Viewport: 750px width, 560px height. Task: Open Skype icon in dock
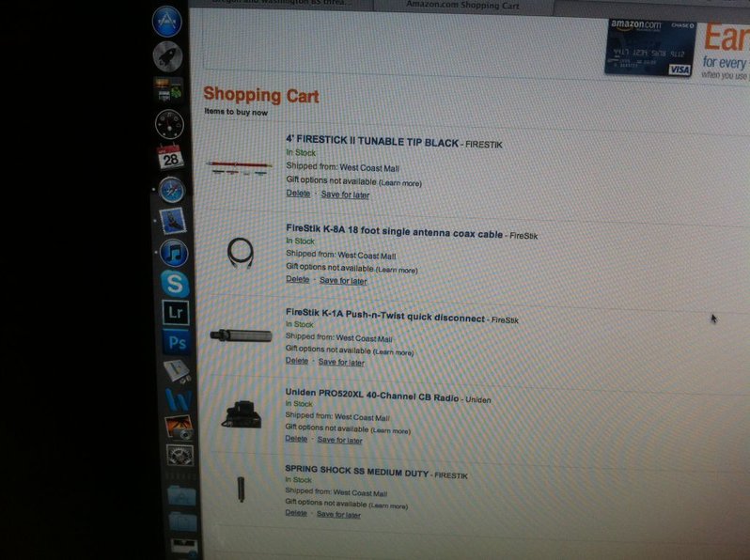coord(175,284)
